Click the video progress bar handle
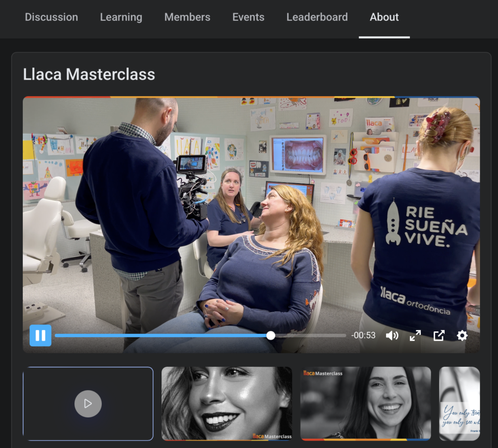This screenshot has height=448, width=498. [270, 335]
